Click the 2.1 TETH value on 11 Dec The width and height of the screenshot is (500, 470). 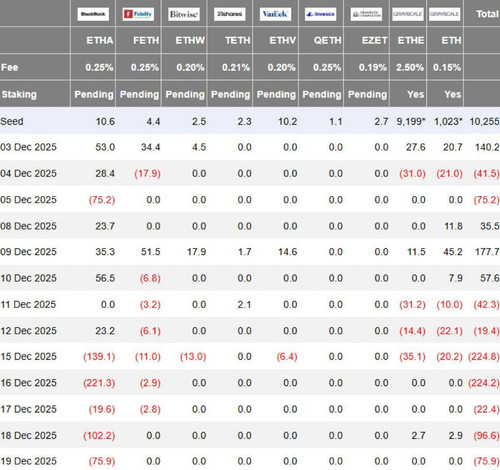tap(244, 304)
